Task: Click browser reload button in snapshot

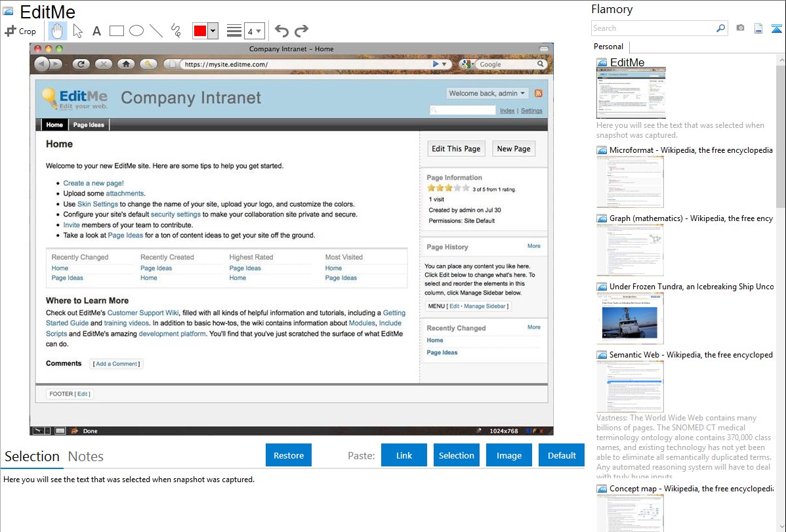Action: tap(81, 64)
